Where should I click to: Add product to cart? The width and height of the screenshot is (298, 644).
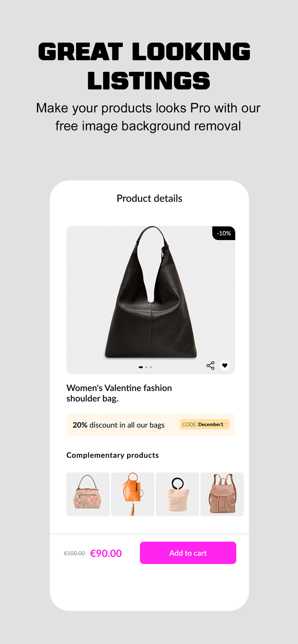click(x=188, y=553)
